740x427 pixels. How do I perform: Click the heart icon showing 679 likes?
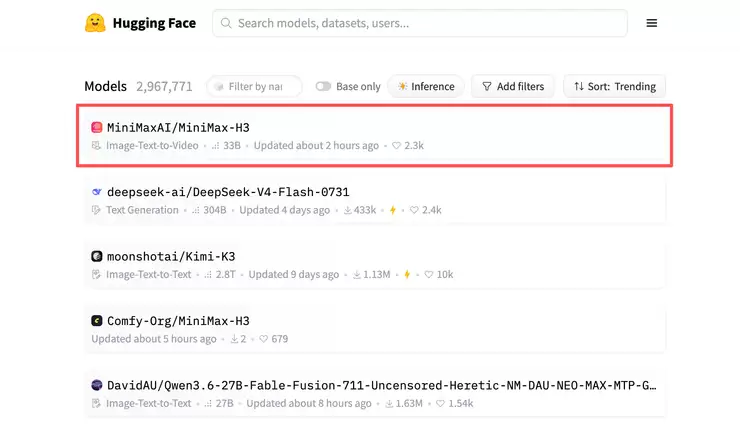point(264,339)
